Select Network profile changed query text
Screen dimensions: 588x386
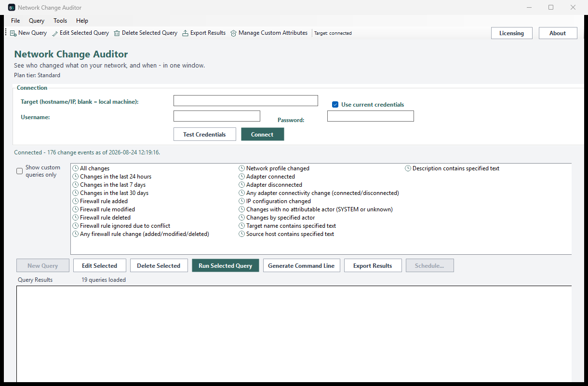tap(278, 168)
